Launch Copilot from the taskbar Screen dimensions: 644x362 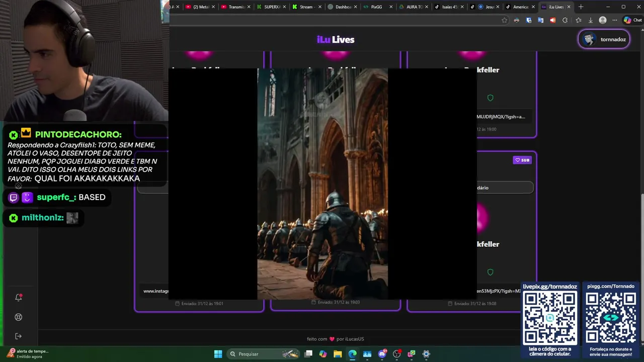[x=323, y=354]
